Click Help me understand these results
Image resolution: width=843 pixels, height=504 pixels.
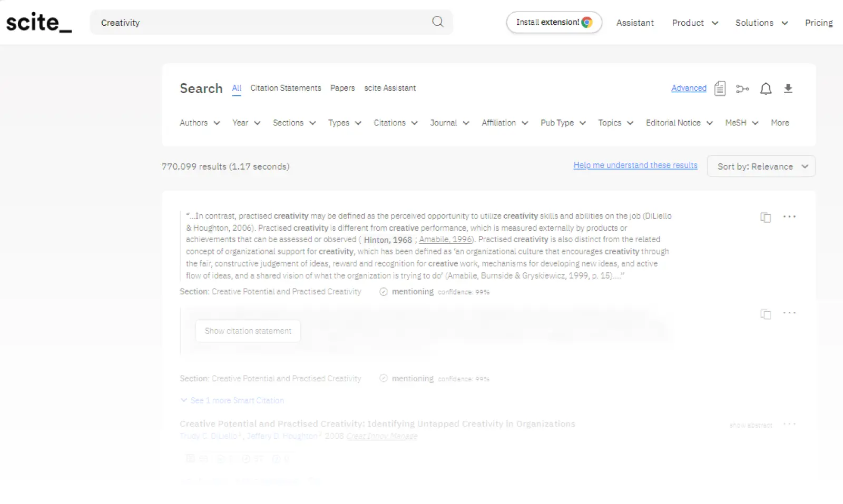(635, 165)
